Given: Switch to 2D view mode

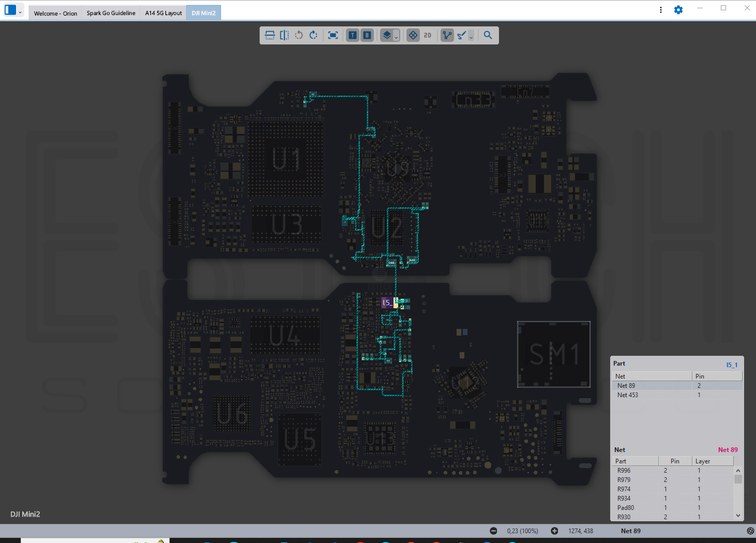Looking at the screenshot, I should point(428,35).
